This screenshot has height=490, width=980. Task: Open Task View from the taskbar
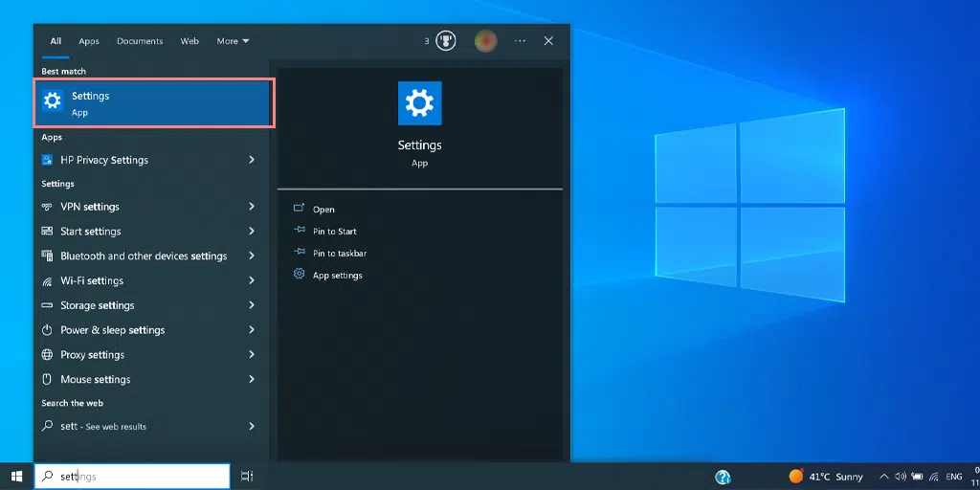247,477
